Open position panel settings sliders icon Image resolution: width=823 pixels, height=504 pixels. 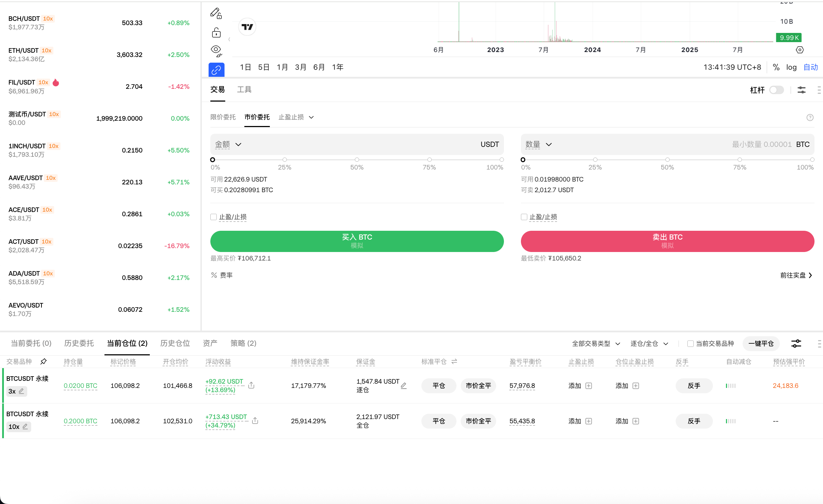(796, 343)
